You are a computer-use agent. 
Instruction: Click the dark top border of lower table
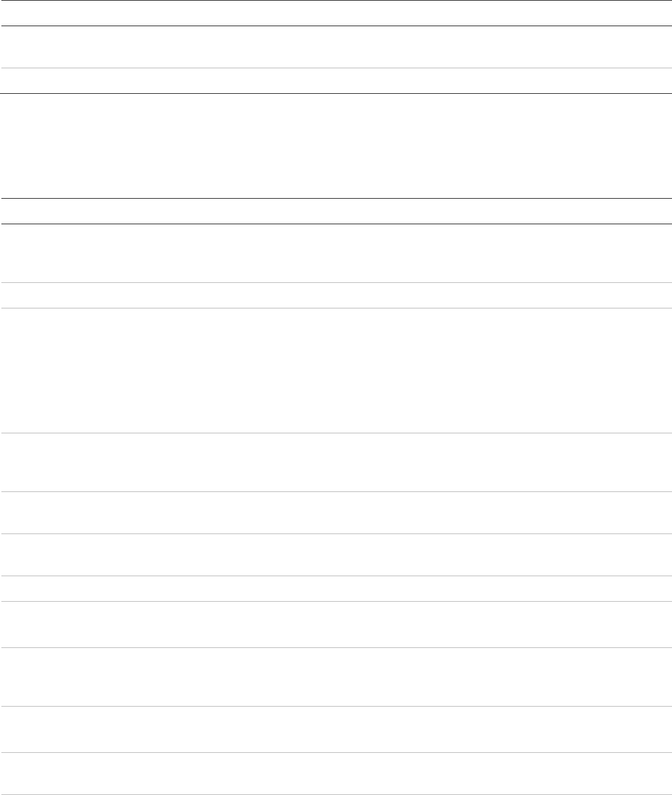click(x=336, y=199)
